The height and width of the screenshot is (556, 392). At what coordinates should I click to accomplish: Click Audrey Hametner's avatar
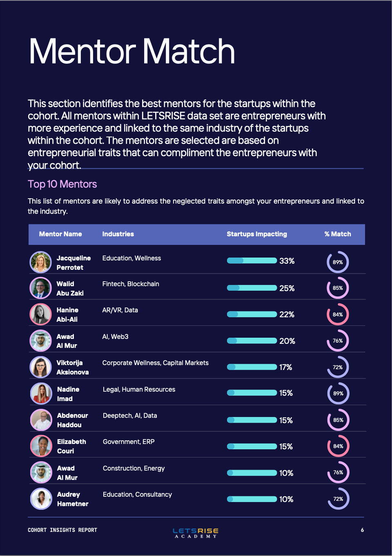click(41, 499)
